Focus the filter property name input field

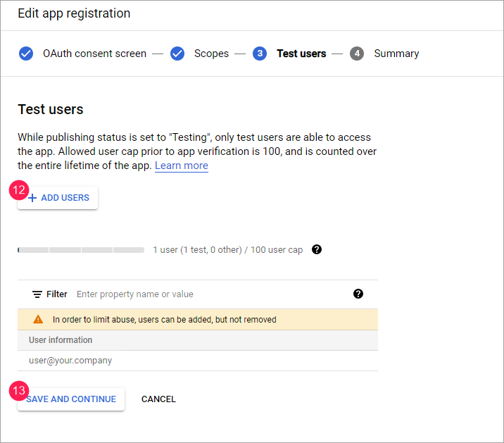[211, 294]
